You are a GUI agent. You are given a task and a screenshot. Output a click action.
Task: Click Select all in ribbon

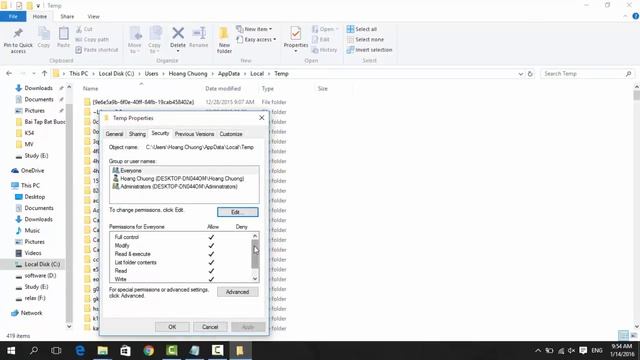point(362,29)
